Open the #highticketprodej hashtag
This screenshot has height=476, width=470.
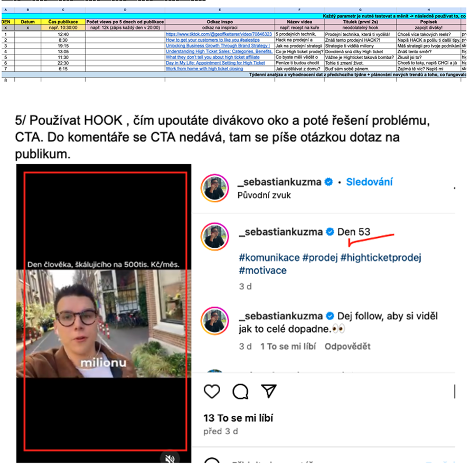(x=381, y=257)
